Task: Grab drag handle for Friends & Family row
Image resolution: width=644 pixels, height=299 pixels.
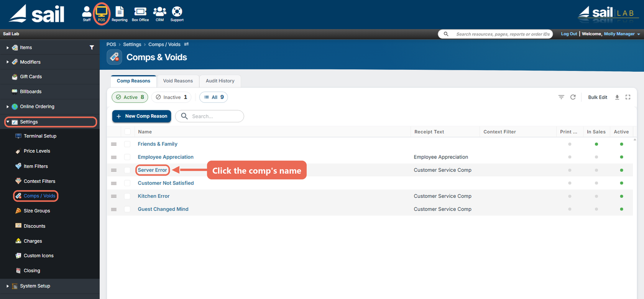Action: (114, 144)
